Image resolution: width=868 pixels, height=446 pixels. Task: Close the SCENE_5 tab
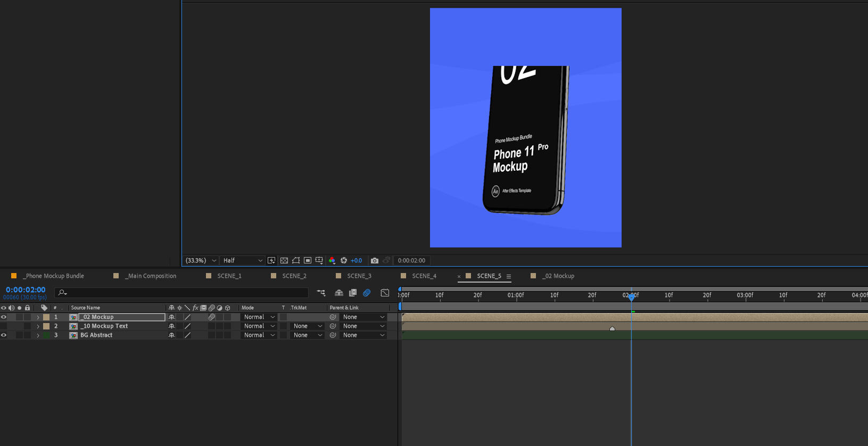459,276
